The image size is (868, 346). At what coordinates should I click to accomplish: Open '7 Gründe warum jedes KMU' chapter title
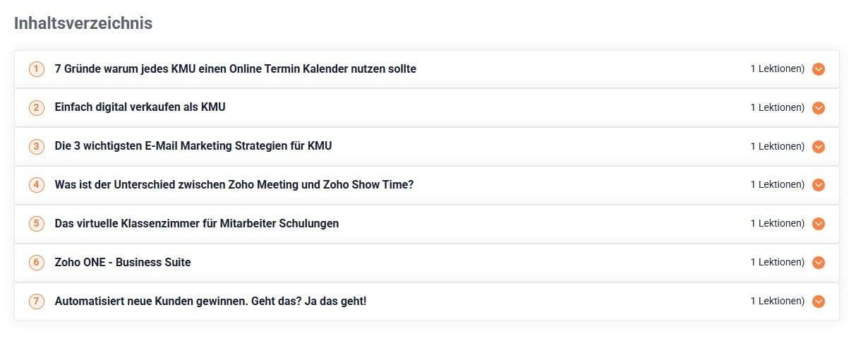235,69
